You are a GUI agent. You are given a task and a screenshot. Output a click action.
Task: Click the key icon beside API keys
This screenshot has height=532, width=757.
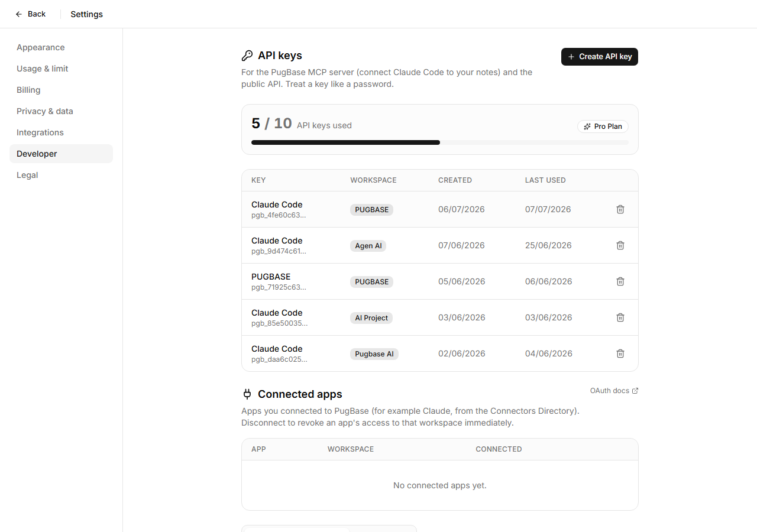(247, 56)
